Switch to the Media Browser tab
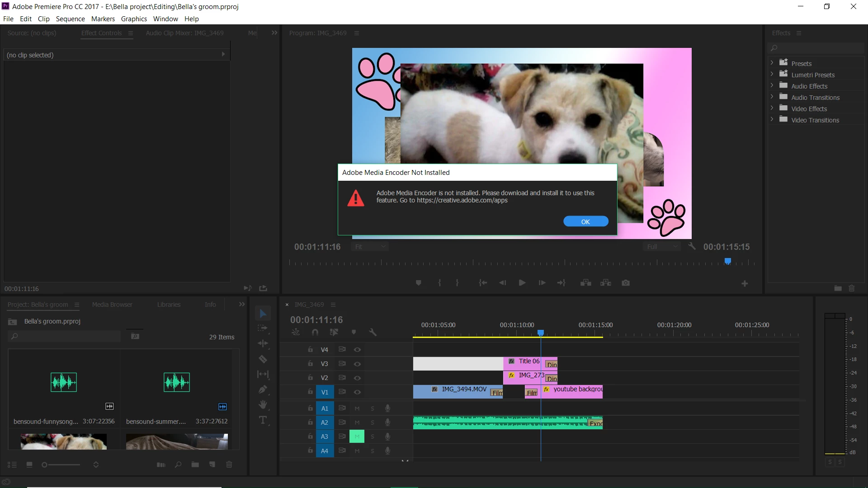Screen dimensions: 868x488 click(x=112, y=305)
